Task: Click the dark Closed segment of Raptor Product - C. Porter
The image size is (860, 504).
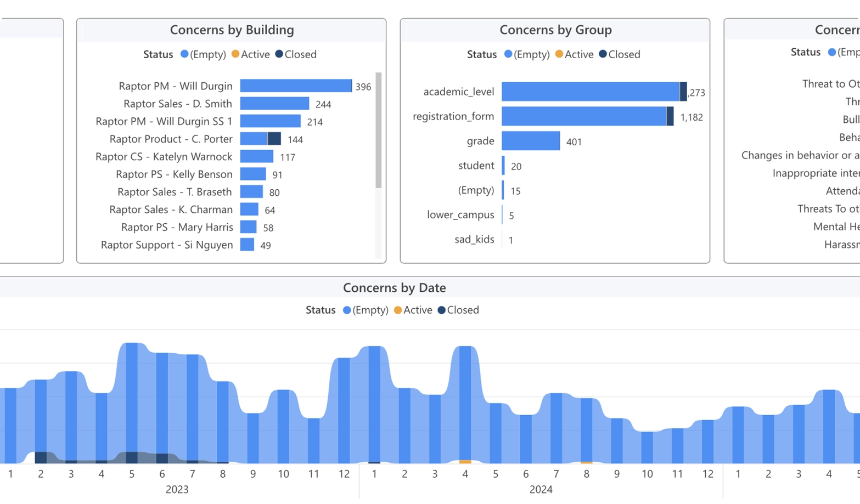Action: (274, 139)
